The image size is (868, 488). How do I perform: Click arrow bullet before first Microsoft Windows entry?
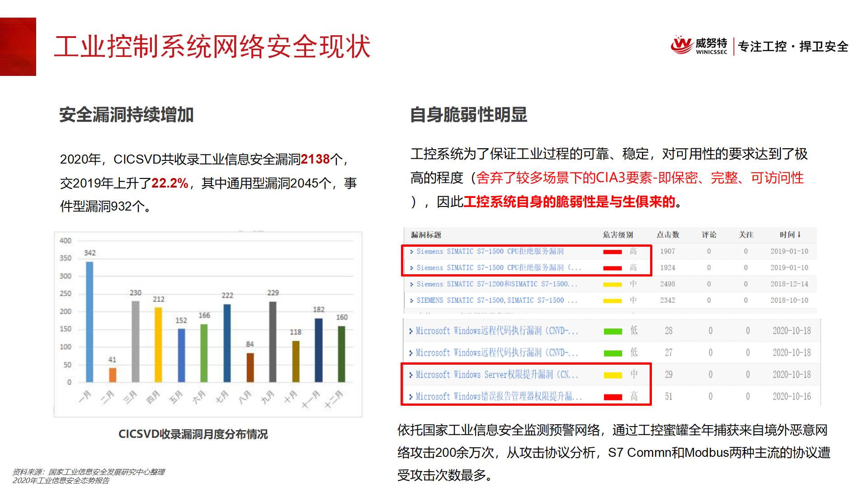click(411, 331)
